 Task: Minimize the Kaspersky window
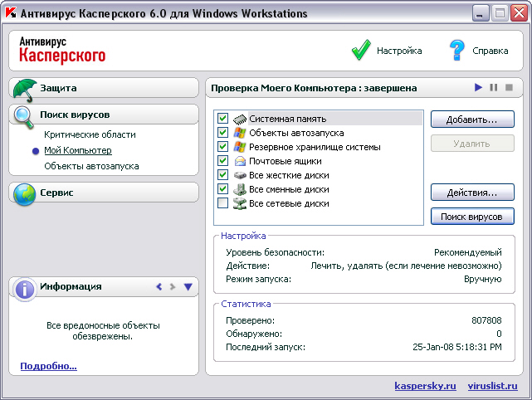(x=480, y=13)
